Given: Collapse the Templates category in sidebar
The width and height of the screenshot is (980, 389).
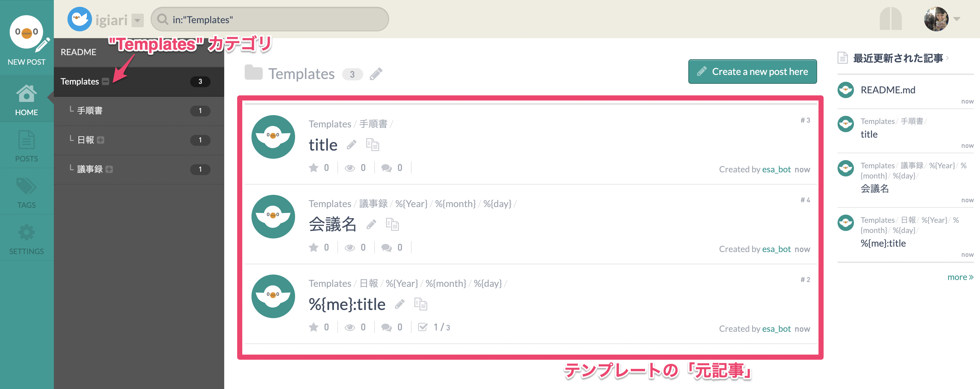Looking at the screenshot, I should point(106,81).
